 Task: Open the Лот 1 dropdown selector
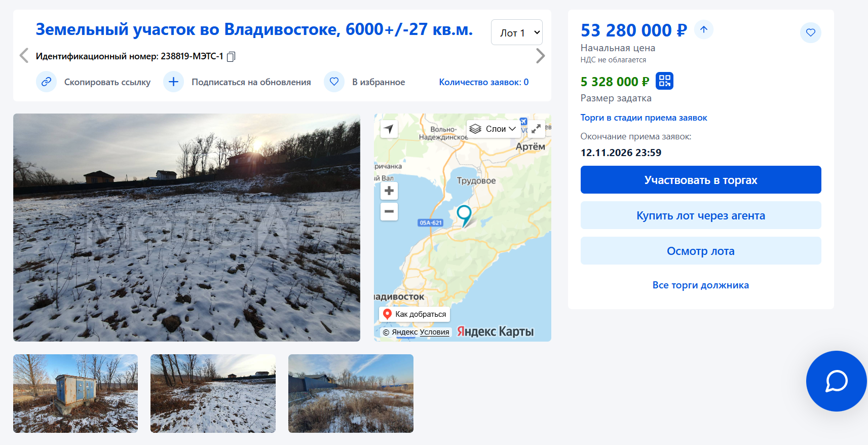point(517,32)
